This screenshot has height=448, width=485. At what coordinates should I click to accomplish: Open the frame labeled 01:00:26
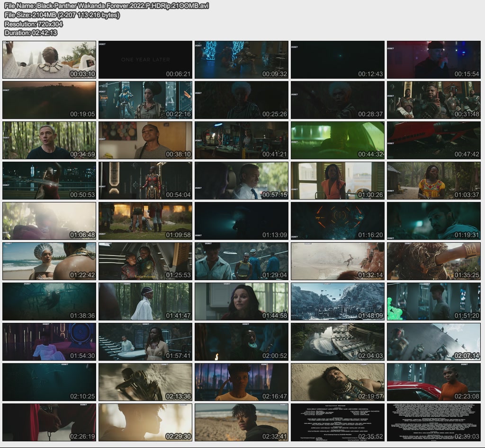pyautogui.click(x=337, y=181)
